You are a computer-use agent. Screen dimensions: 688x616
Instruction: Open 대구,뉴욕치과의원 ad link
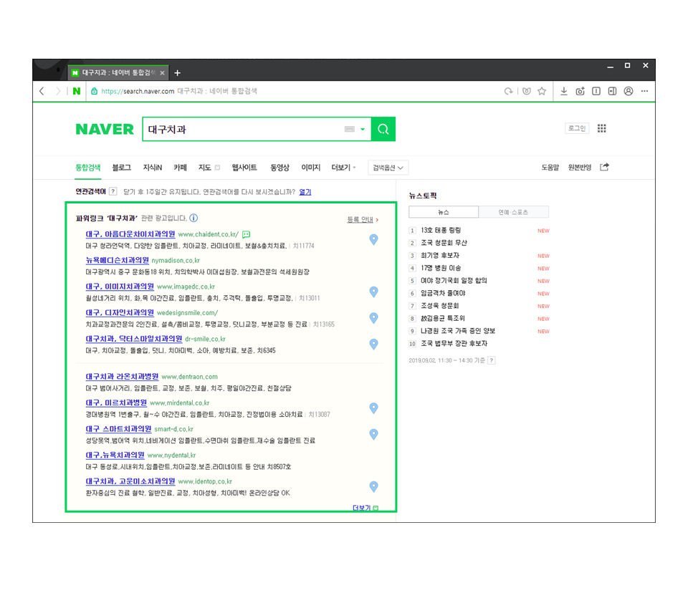coord(115,455)
